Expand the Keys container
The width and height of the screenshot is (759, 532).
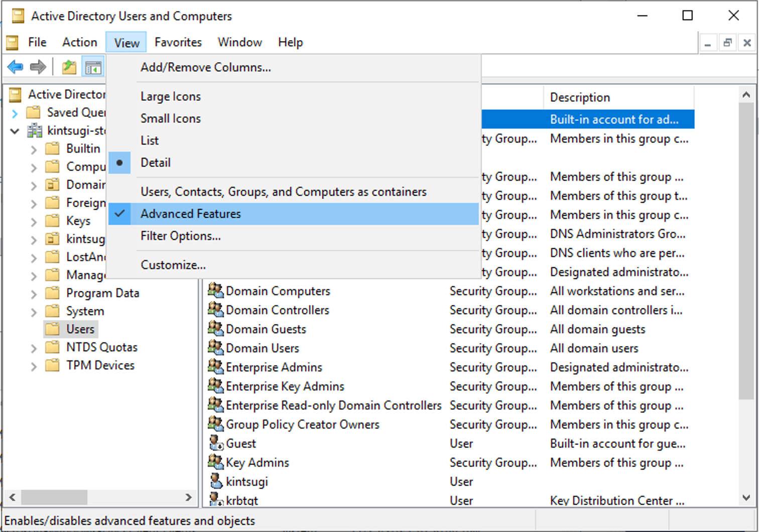click(x=34, y=222)
